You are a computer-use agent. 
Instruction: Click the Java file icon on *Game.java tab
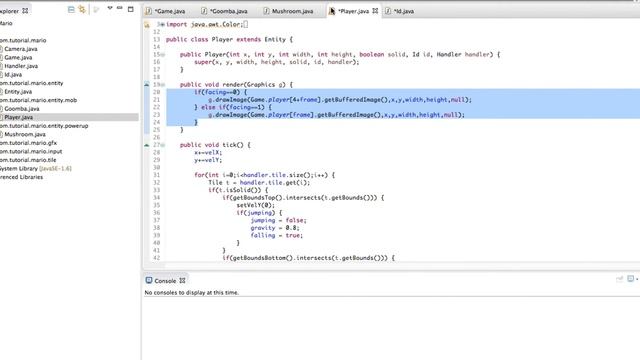click(149, 11)
